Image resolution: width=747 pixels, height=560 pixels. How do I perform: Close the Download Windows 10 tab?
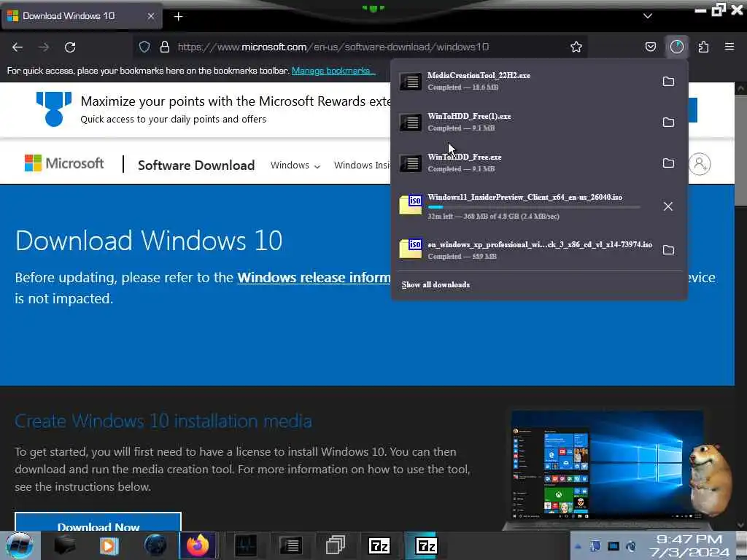150,16
